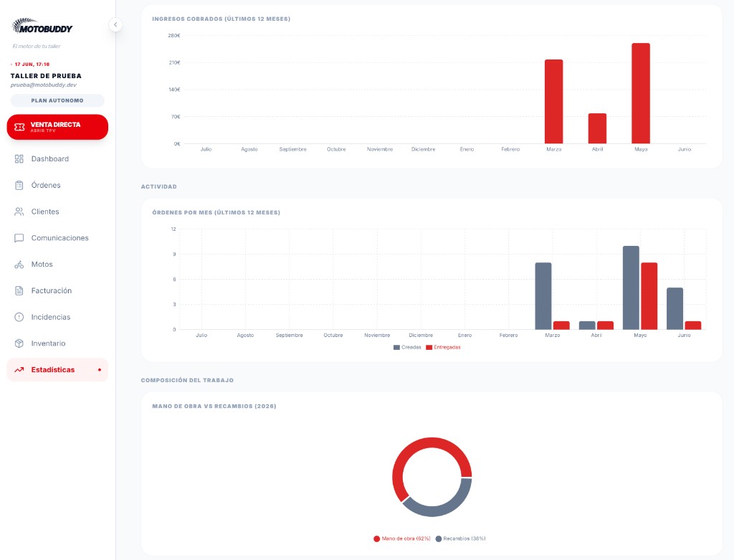Click the 17 JUN, 17:16 timestamp
Viewport: 734px width, 560px height.
[32, 64]
